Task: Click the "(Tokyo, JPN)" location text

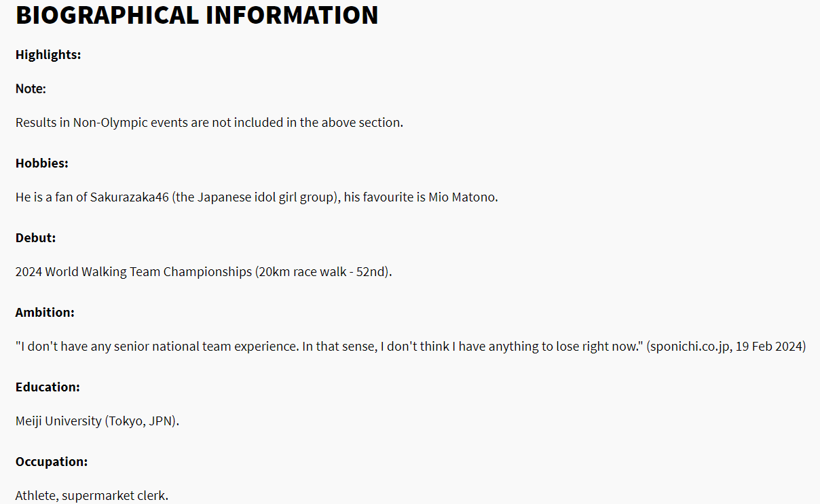Action: point(141,421)
